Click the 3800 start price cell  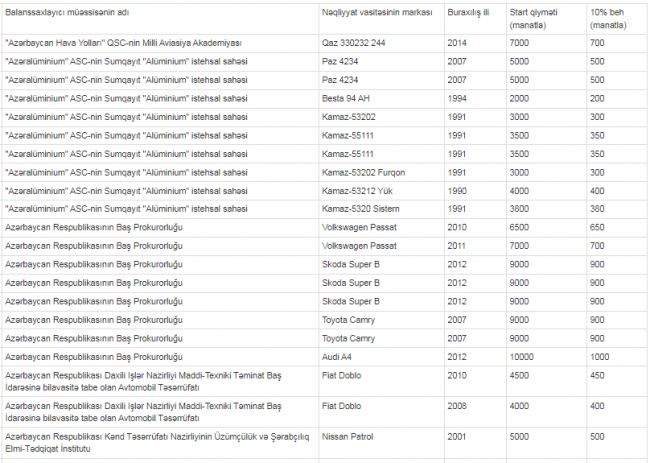(x=520, y=209)
